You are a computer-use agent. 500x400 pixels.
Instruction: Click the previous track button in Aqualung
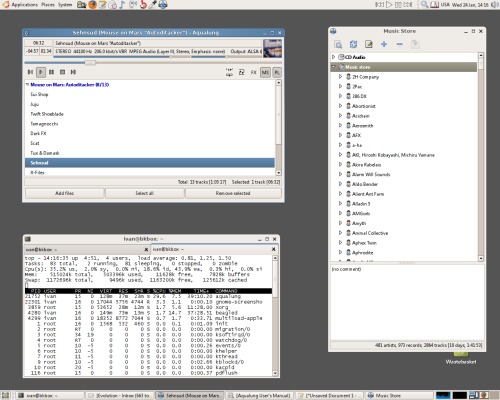30,72
